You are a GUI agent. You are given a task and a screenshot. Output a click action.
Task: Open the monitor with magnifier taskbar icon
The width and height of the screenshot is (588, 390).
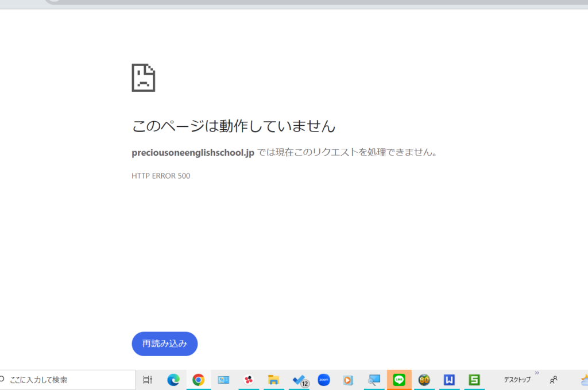[x=374, y=380]
